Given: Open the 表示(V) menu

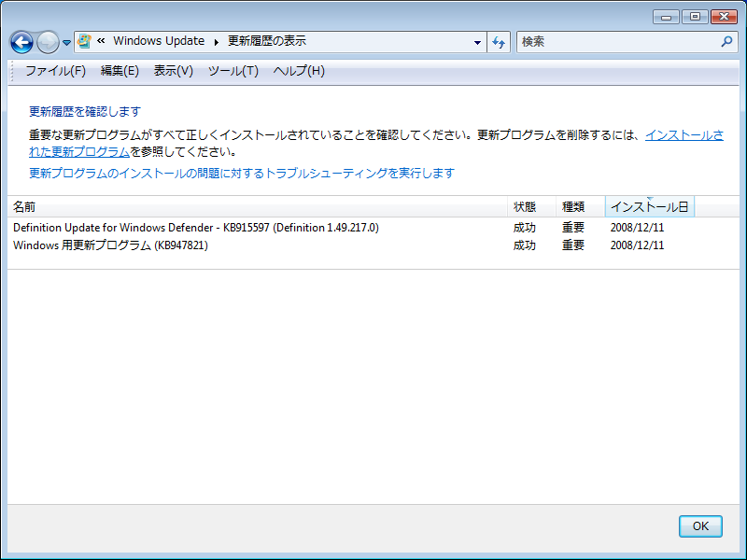Looking at the screenshot, I should [174, 71].
